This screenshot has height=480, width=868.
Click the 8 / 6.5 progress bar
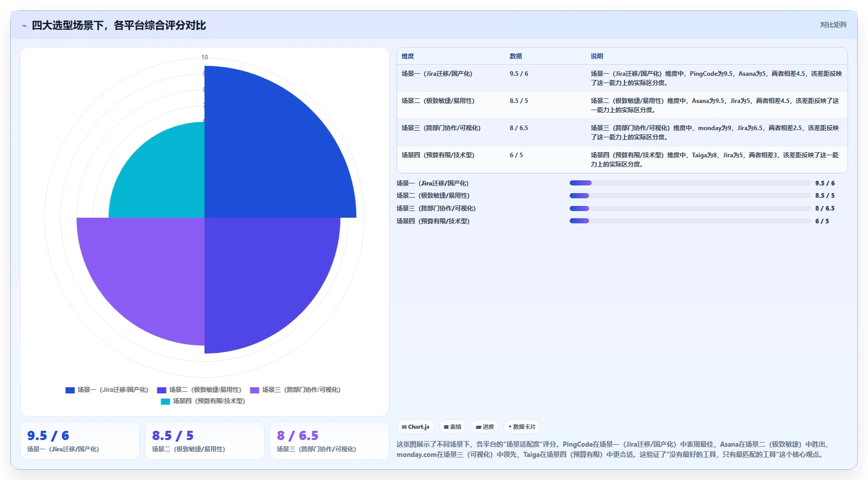coord(690,208)
